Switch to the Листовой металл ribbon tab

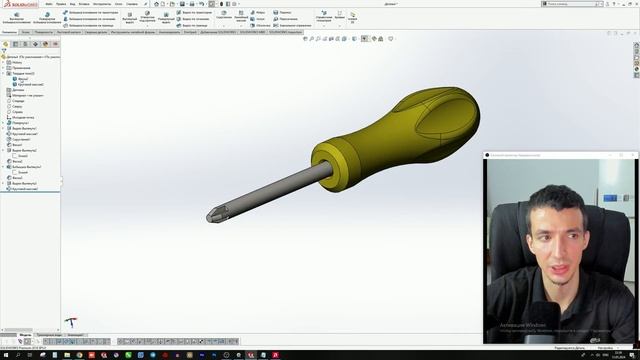tap(69, 32)
